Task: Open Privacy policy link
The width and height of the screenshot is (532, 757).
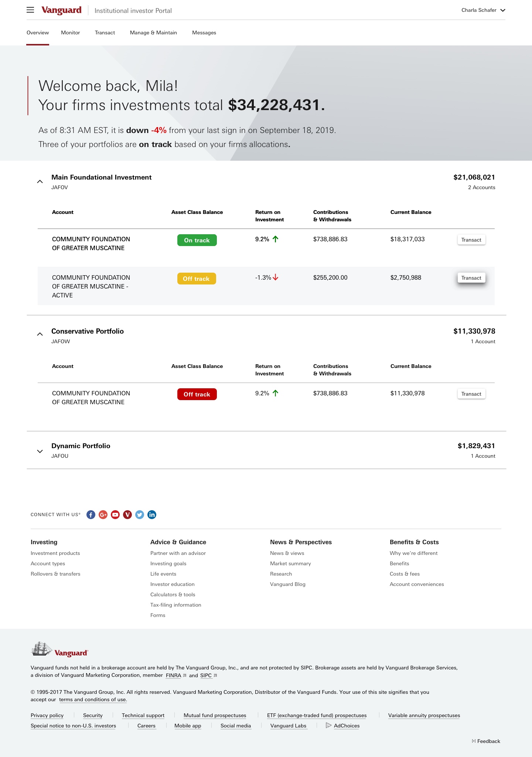Action: click(x=47, y=715)
